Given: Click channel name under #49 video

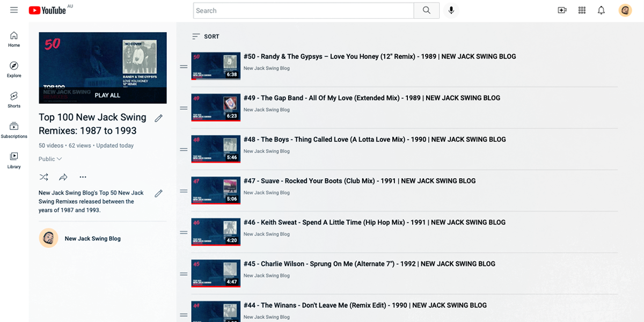Looking at the screenshot, I should 266,109.
